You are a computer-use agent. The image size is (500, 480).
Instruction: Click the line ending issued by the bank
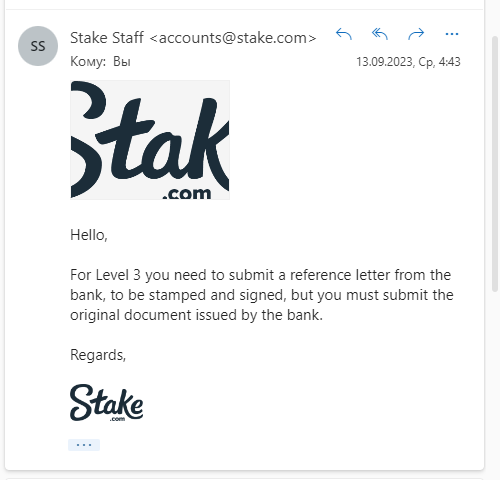[x=196, y=315]
